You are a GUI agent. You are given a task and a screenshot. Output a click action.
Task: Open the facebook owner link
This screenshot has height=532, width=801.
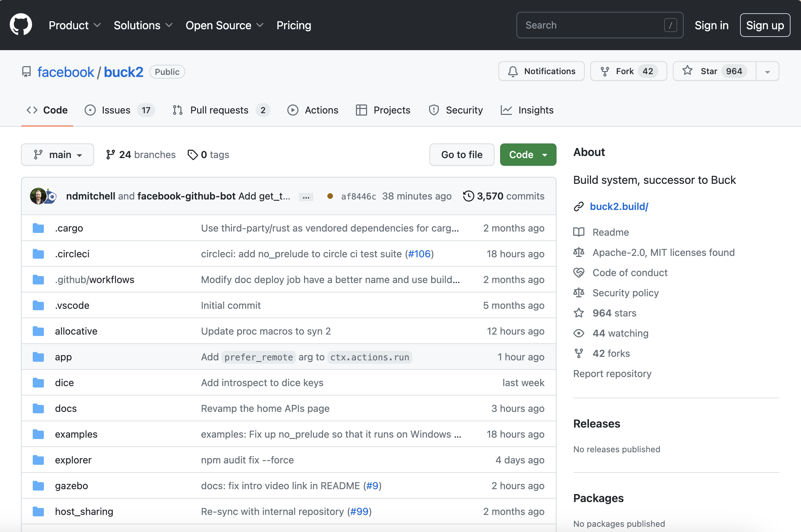click(x=66, y=72)
